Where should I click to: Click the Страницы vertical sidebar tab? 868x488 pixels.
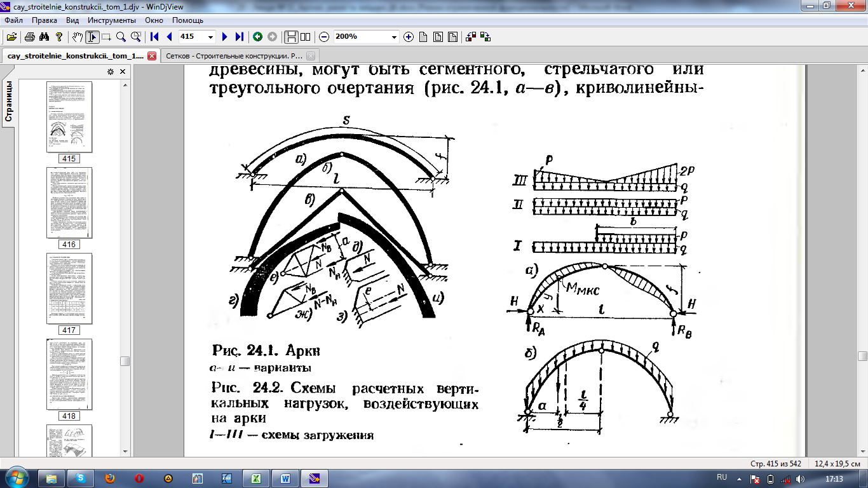tap(9, 100)
